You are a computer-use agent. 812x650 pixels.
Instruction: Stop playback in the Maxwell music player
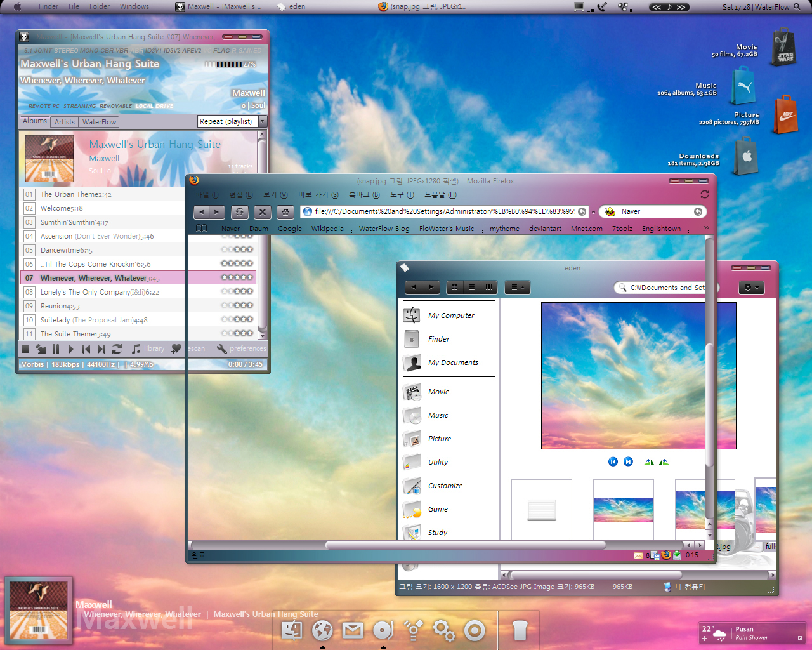25,349
